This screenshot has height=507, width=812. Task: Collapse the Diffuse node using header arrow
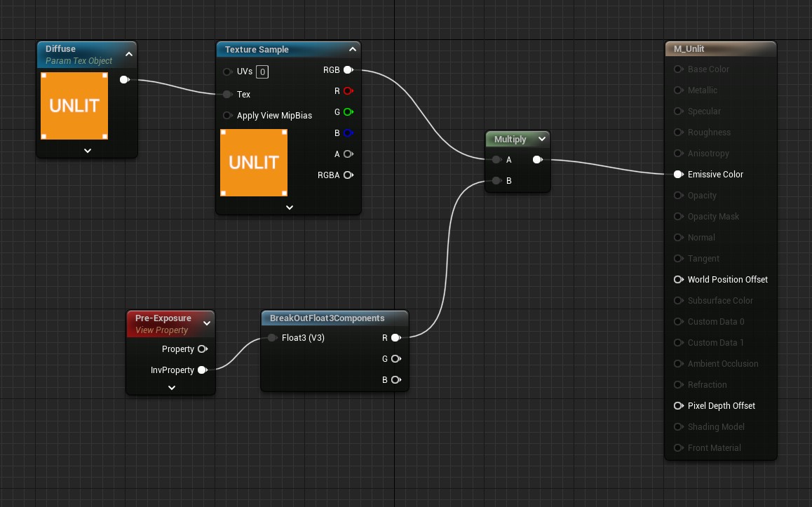[x=129, y=54]
